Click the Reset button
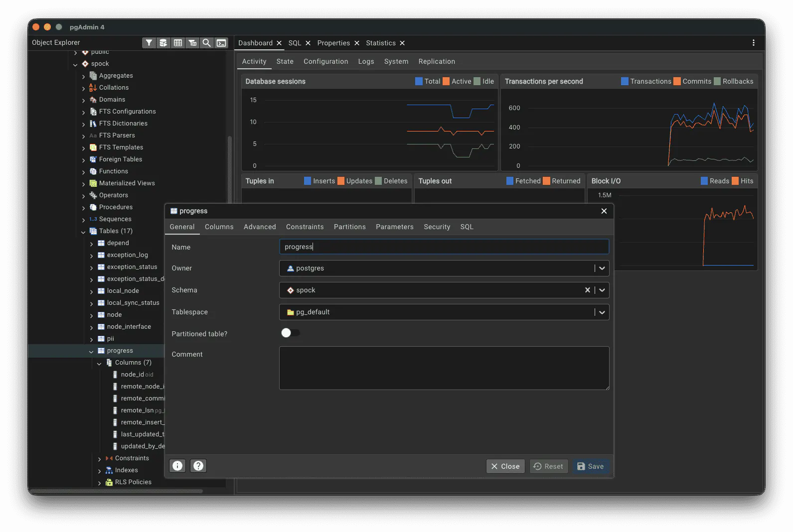Screen dimensions: 793x532 548,466
